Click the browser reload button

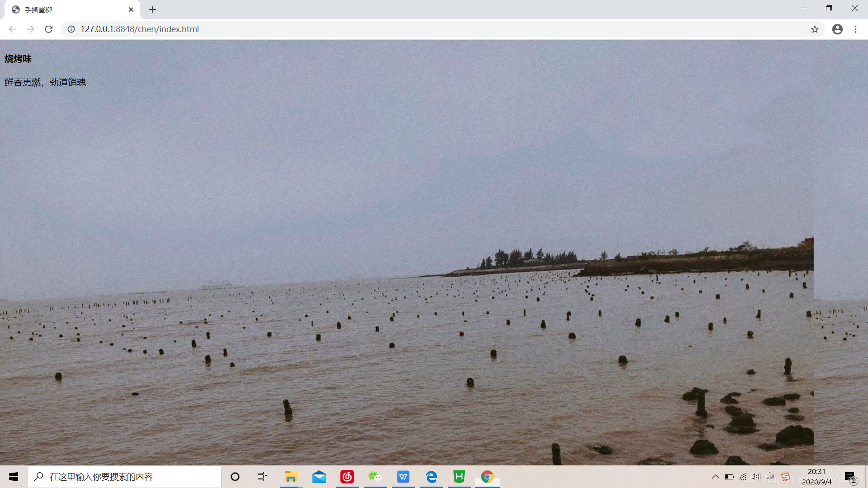[49, 29]
